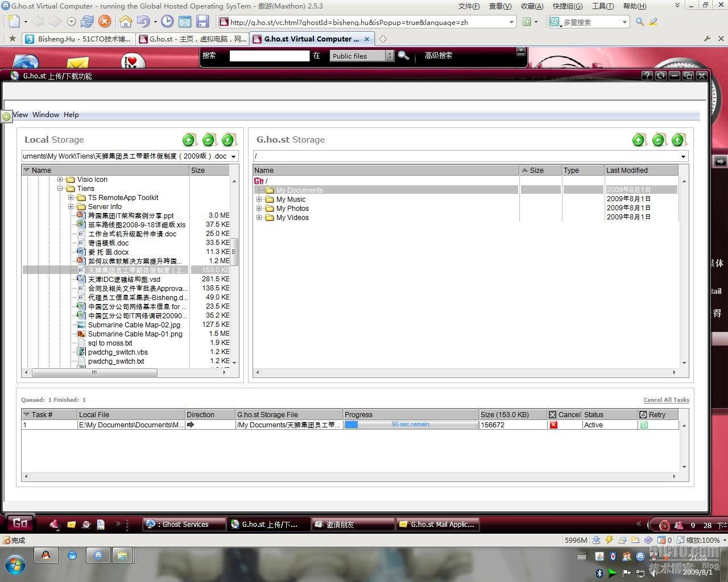
Task: Open a new tab with the plus icon
Action: point(383,39)
